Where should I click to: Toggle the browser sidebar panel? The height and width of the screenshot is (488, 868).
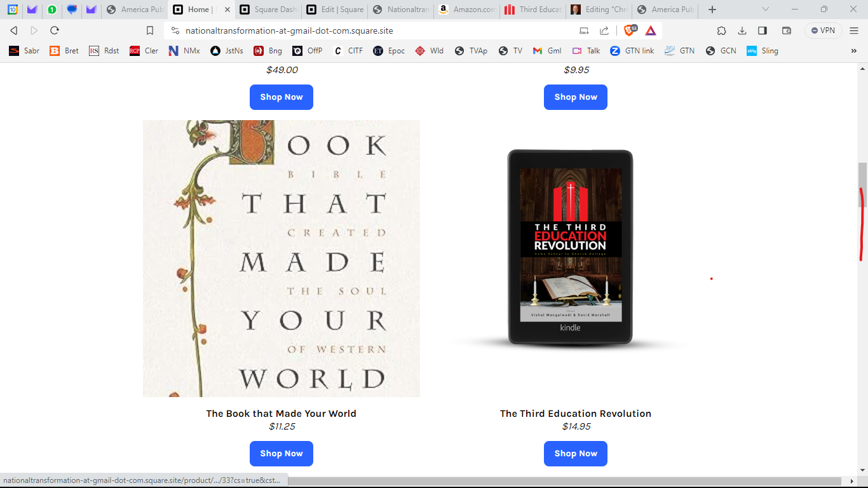coord(763,30)
